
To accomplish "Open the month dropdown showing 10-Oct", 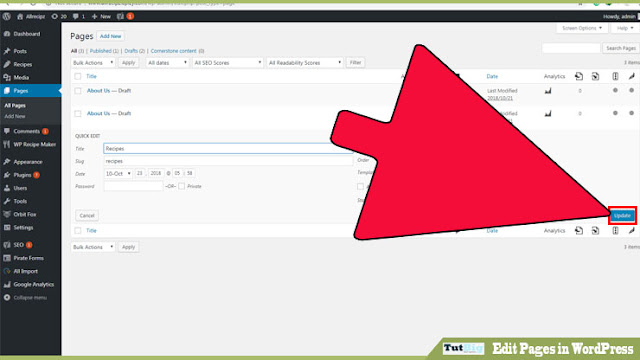I will tap(118, 173).
